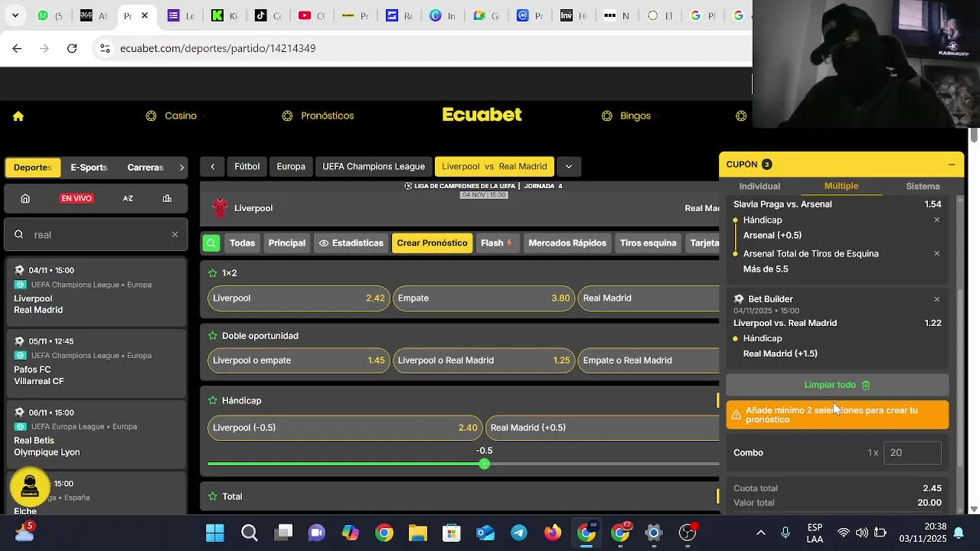Select UEFA Champions League breadcrumb
This screenshot has height=551, width=980.
click(x=374, y=167)
